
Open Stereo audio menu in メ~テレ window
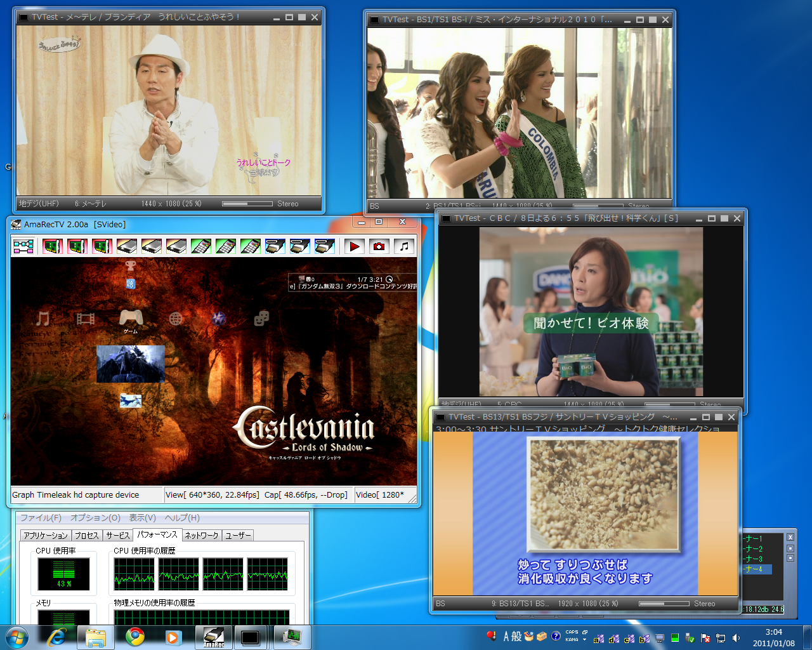[x=288, y=204]
